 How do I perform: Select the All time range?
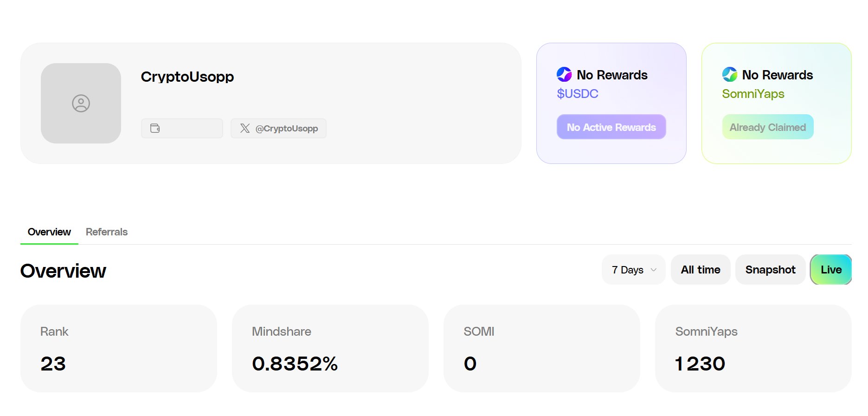pyautogui.click(x=700, y=270)
